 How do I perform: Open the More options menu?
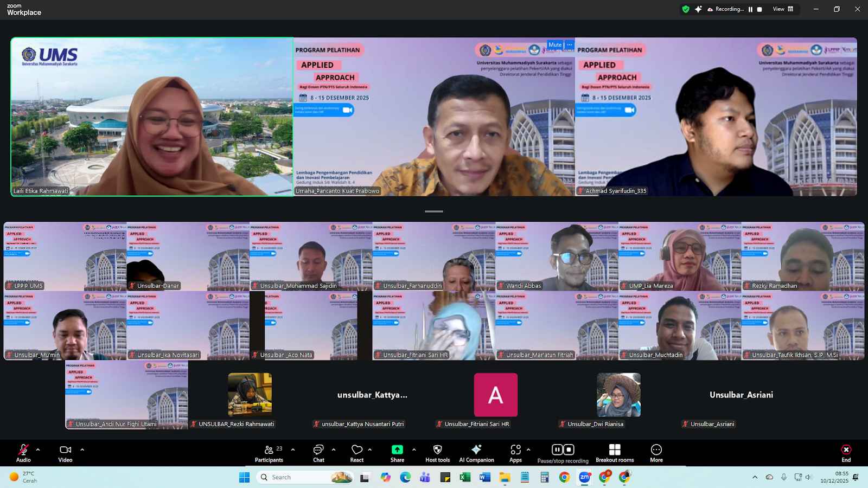click(656, 453)
